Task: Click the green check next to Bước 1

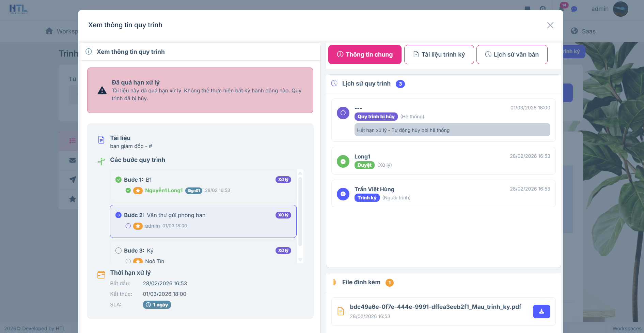Action: [119, 180]
